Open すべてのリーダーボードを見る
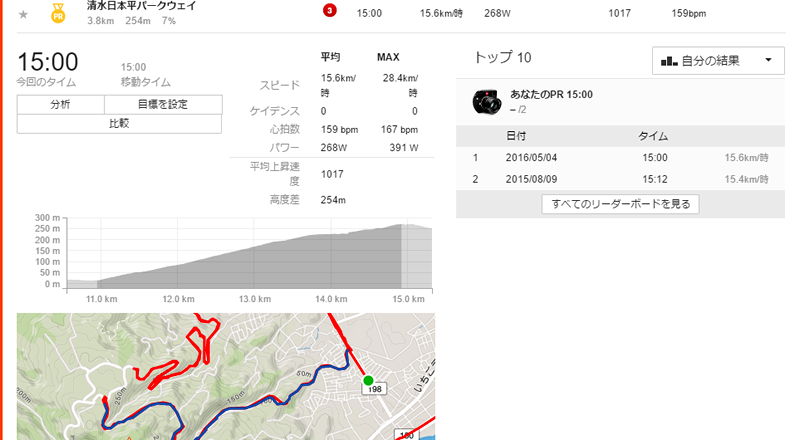The height and width of the screenshot is (440, 800). 620,204
